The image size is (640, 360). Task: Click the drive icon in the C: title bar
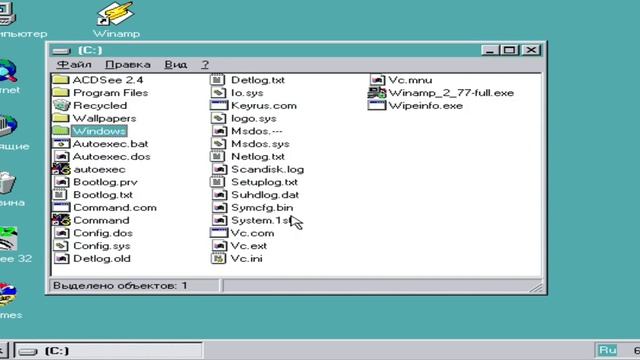62,50
